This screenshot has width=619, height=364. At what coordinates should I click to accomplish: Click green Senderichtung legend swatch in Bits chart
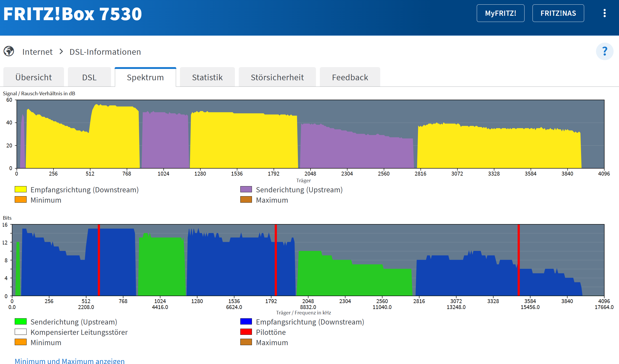pyautogui.click(x=21, y=321)
